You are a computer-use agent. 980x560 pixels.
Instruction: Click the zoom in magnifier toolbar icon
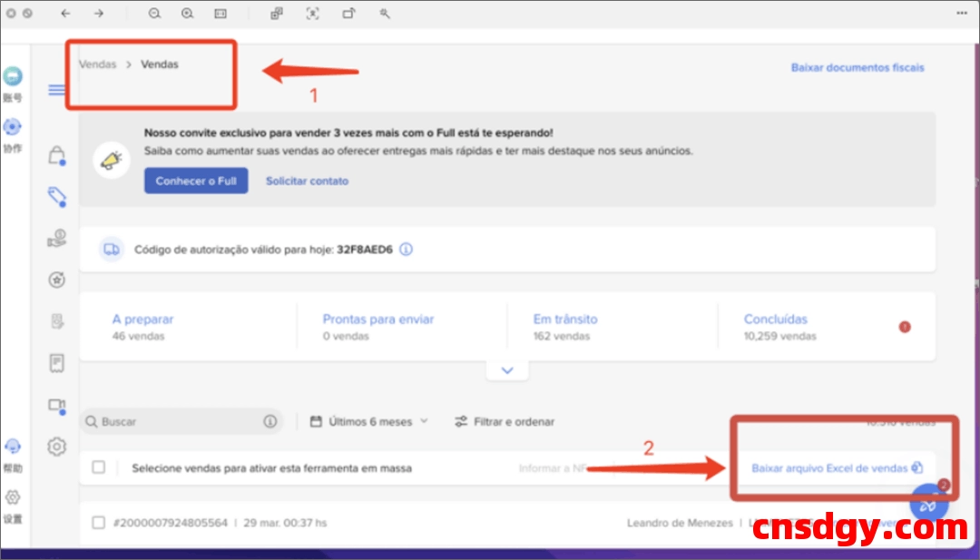(188, 14)
